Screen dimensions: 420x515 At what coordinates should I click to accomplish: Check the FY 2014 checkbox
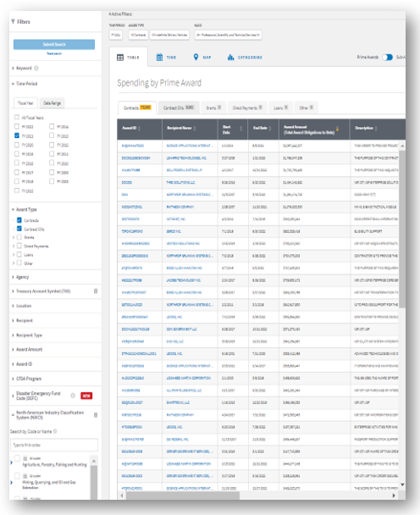(x=52, y=126)
